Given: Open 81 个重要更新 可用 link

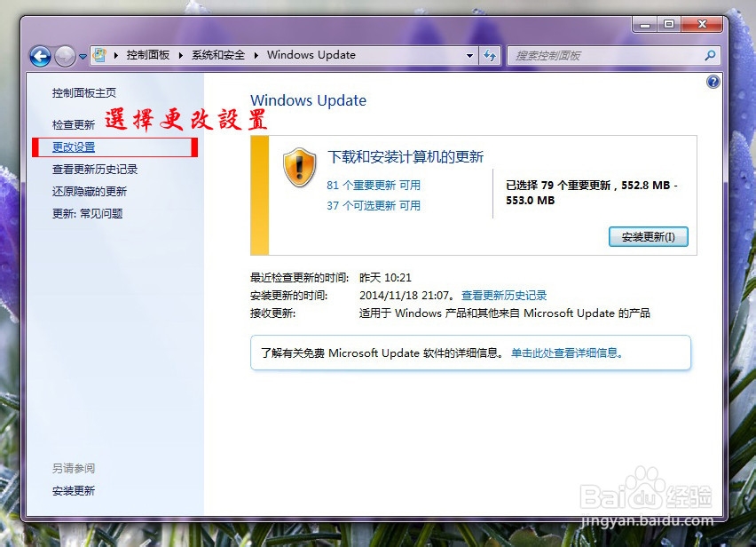Looking at the screenshot, I should coord(374,186).
